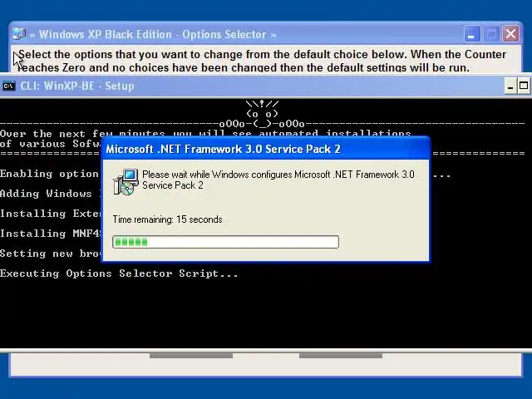Close the Options Selector window
The height and width of the screenshot is (399, 532).
[511, 34]
